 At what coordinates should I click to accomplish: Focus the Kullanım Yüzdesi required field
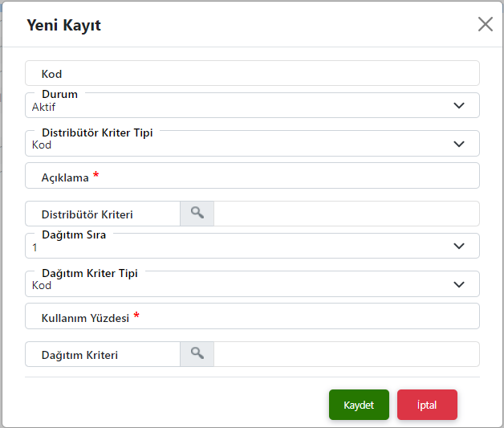(x=305, y=317)
